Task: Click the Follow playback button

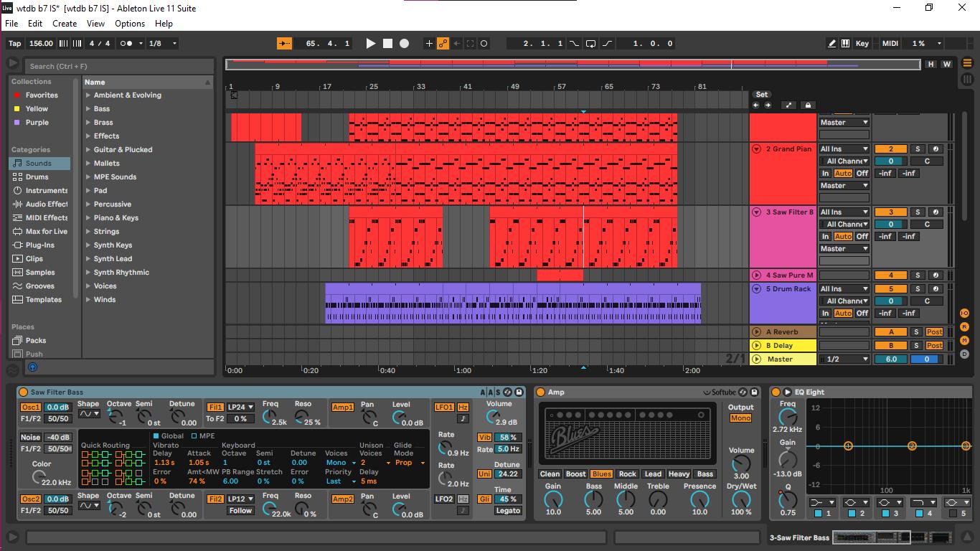Action: (284, 44)
